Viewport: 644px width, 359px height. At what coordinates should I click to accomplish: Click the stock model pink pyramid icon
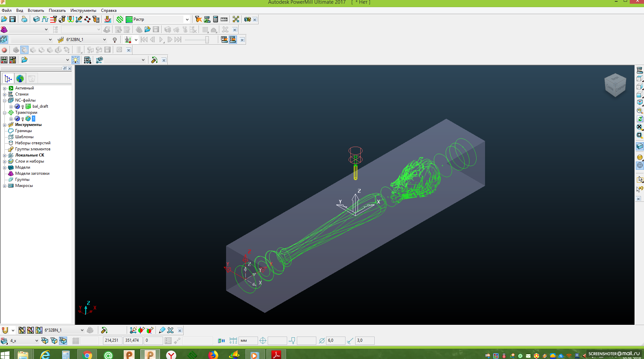pos(4,29)
